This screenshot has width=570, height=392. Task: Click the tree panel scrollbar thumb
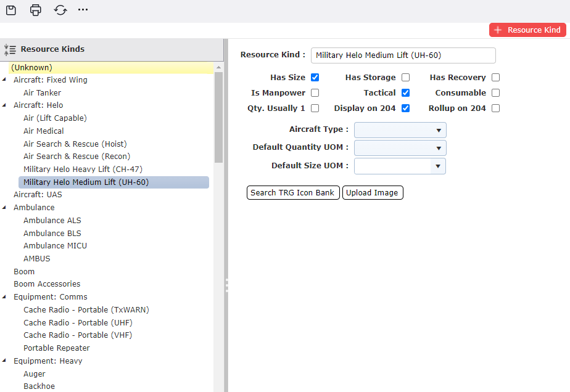tap(218, 117)
